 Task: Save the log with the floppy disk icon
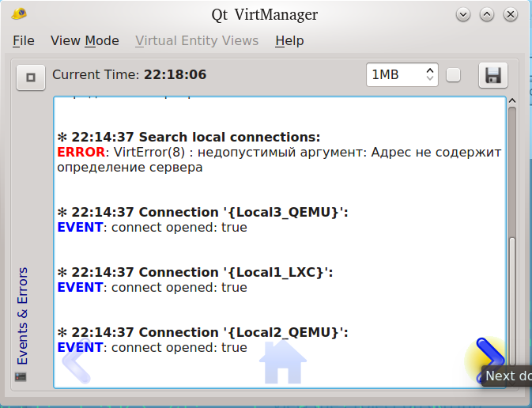(493, 75)
